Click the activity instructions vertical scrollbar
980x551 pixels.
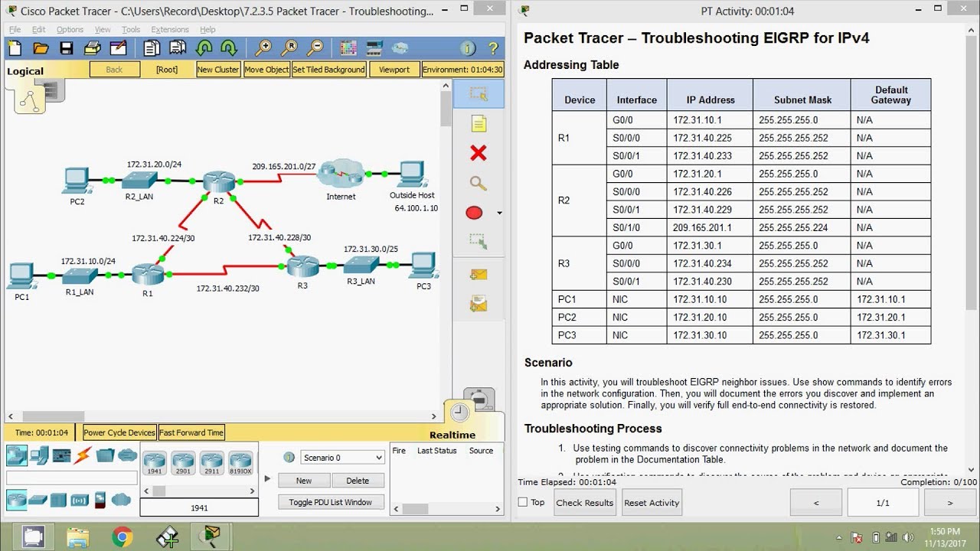[972, 249]
